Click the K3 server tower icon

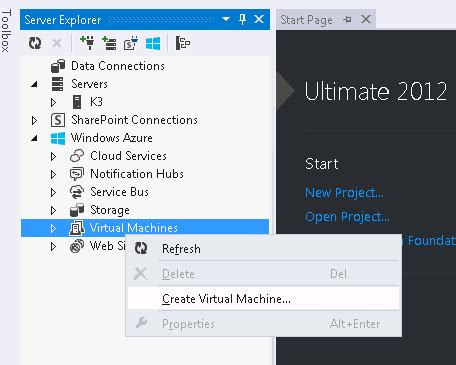[77, 102]
